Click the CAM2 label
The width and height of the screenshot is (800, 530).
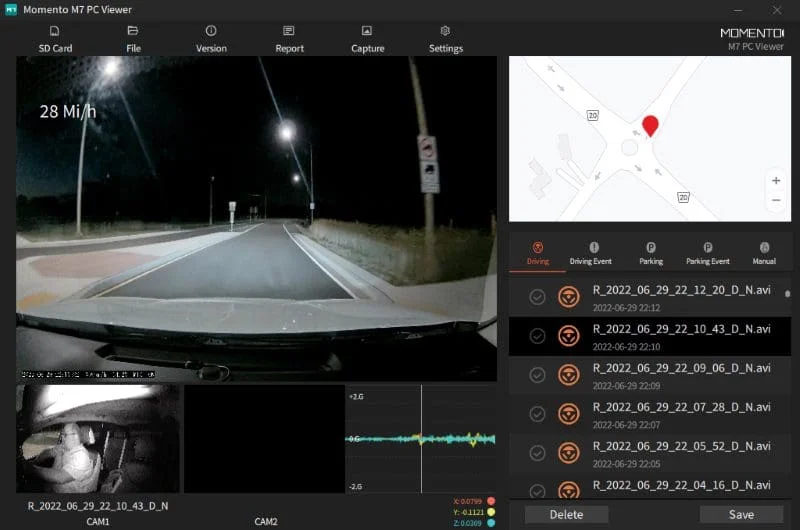266,521
